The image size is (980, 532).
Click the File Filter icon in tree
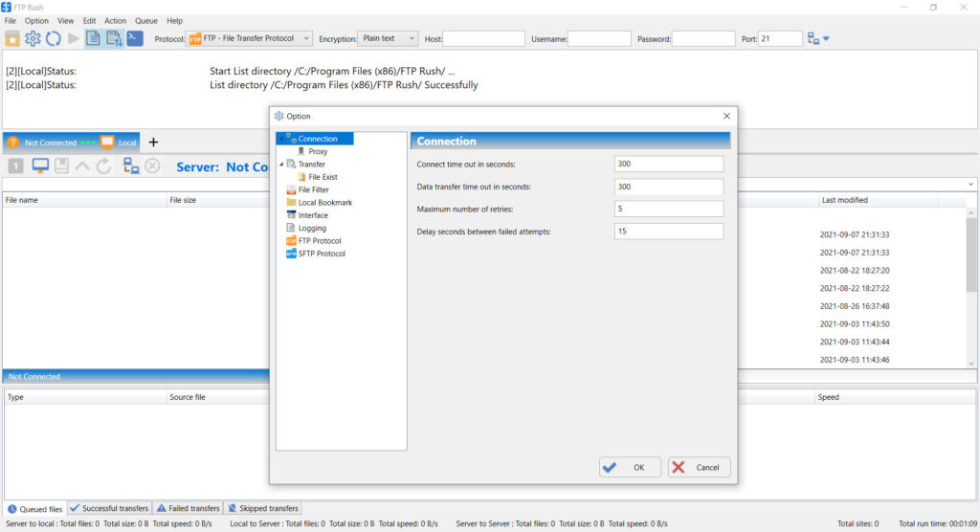pyautogui.click(x=291, y=189)
